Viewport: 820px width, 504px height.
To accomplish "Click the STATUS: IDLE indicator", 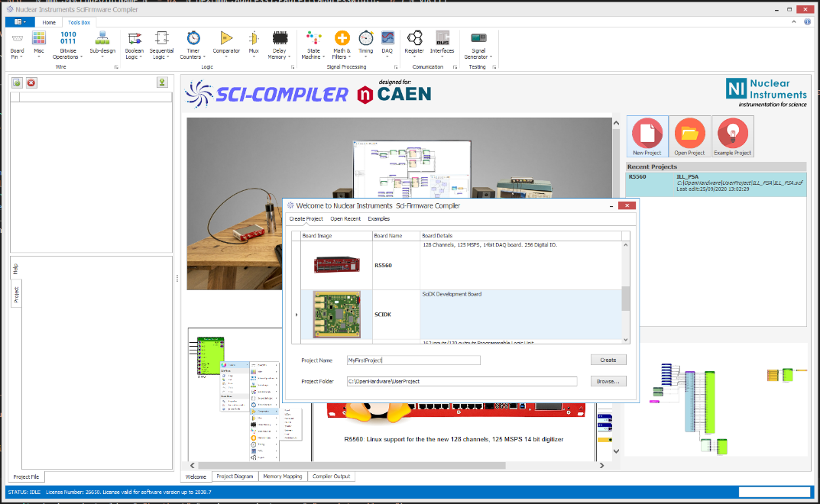I will click(x=24, y=492).
